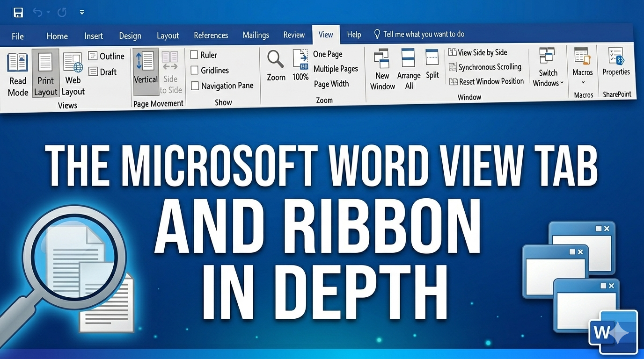Viewport: 644px width, 359px height.
Task: Open SharePoint Properties icon
Action: [616, 56]
